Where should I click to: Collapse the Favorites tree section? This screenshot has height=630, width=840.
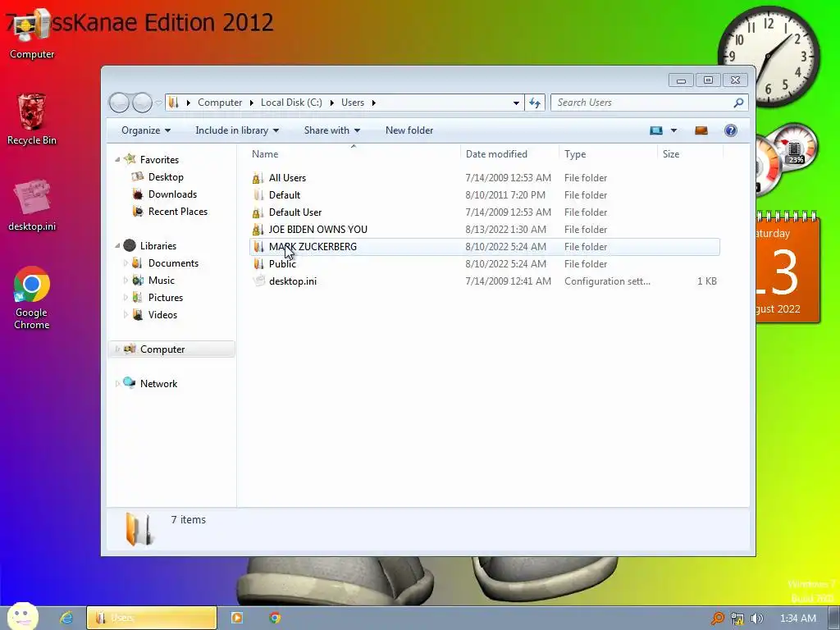coord(117,160)
